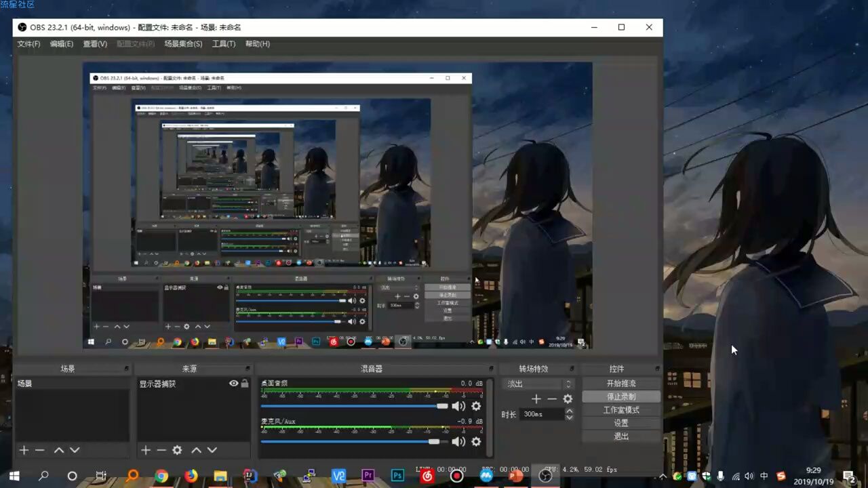Open the Windows Start menu

coord(14,476)
